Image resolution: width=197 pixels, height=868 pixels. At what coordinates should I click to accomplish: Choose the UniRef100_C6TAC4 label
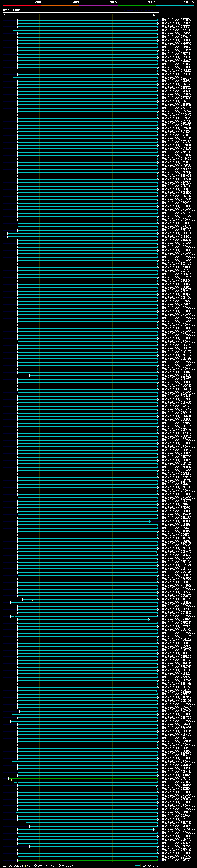(x=176, y=64)
